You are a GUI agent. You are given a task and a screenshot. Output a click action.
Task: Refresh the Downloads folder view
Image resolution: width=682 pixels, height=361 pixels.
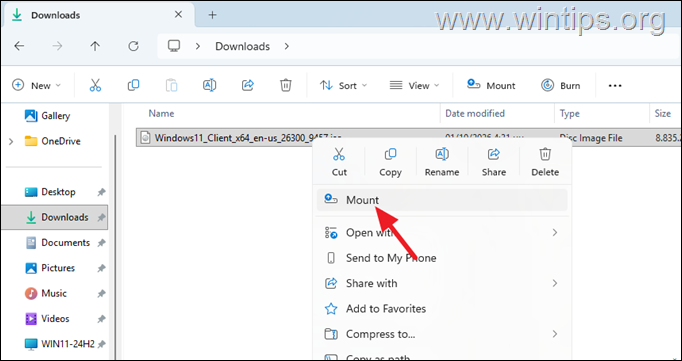tap(134, 46)
